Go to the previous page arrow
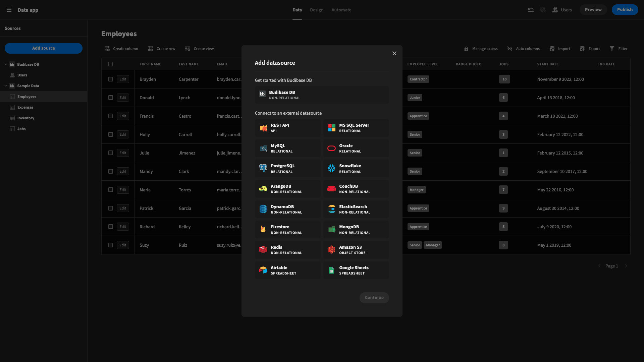 599,266
